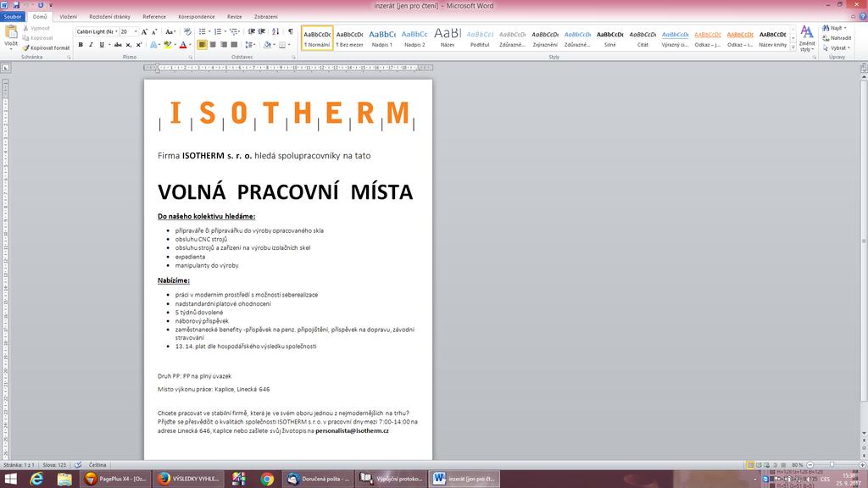Switch to the Reference tab
Image resolution: width=868 pixels, height=488 pixels.
154,17
